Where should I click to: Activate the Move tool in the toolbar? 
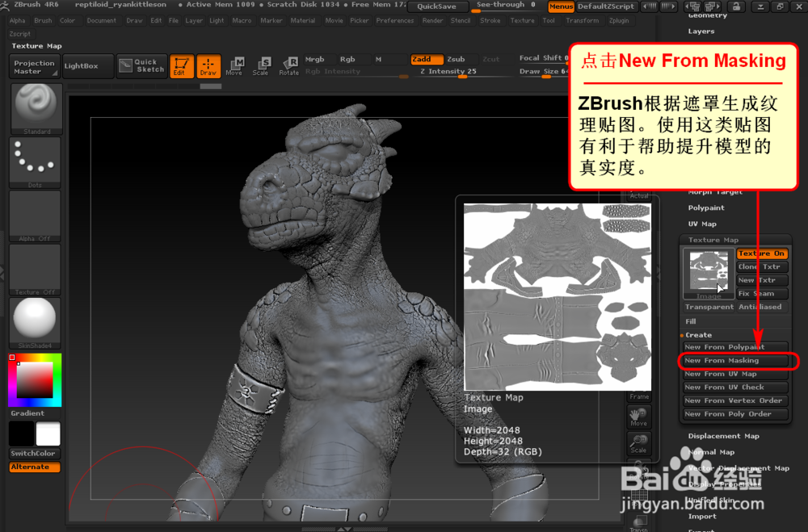point(235,66)
